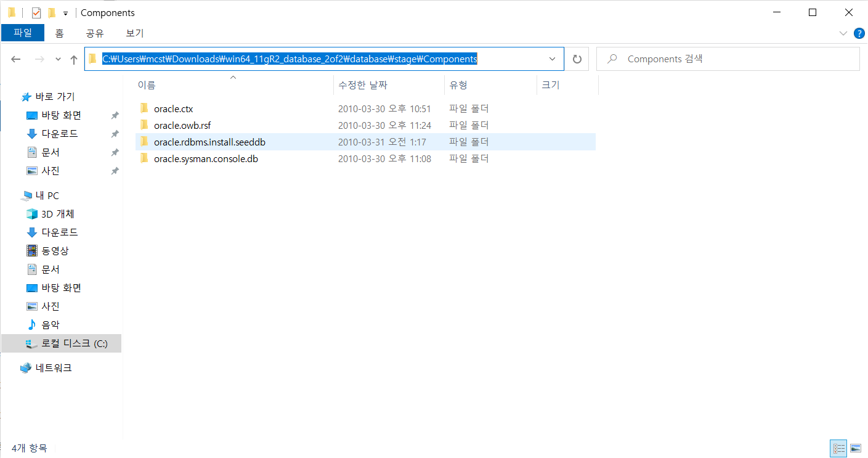Click the 2010-03-30 오후 10:51 date cell
Viewport: 868px width, 458px height.
pyautogui.click(x=384, y=108)
